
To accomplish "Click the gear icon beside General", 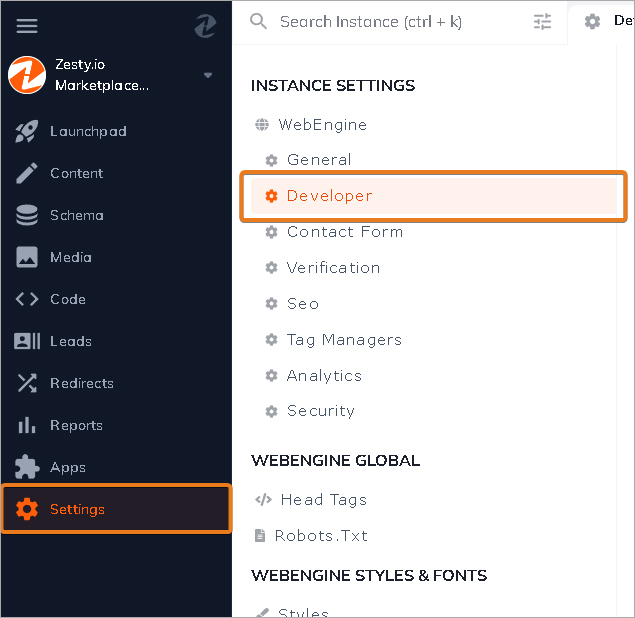I will tap(271, 160).
